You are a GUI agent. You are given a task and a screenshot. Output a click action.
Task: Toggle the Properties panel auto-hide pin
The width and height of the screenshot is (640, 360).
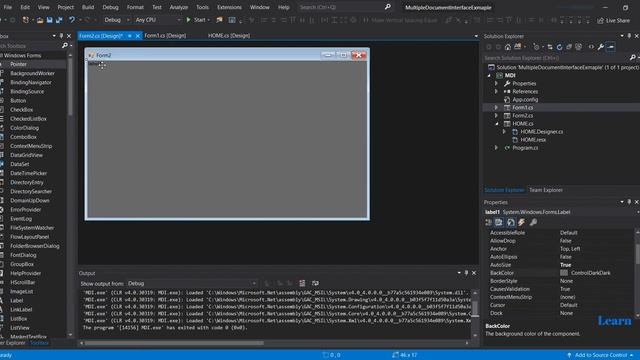tap(629, 202)
